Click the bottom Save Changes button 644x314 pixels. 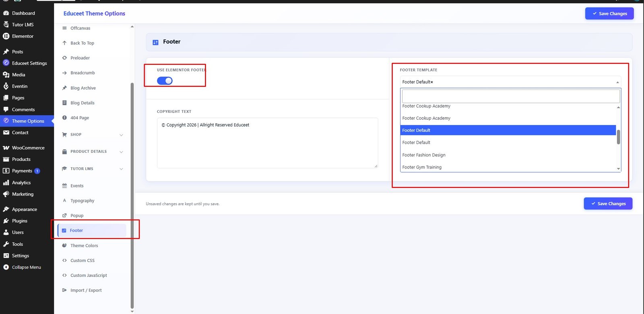608,204
